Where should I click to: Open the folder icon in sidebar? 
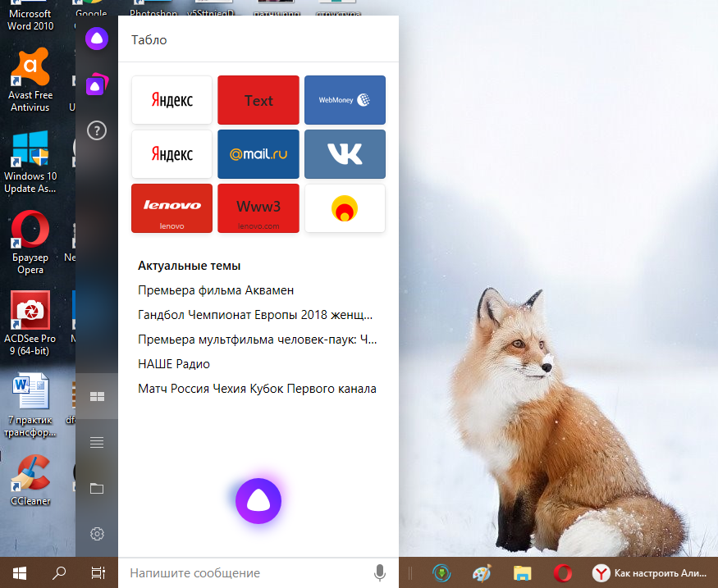coord(97,488)
